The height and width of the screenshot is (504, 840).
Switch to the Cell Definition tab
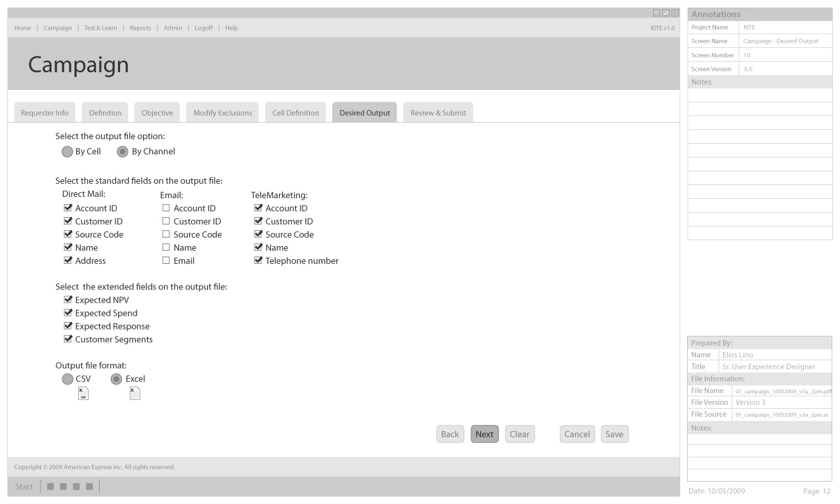pos(295,113)
